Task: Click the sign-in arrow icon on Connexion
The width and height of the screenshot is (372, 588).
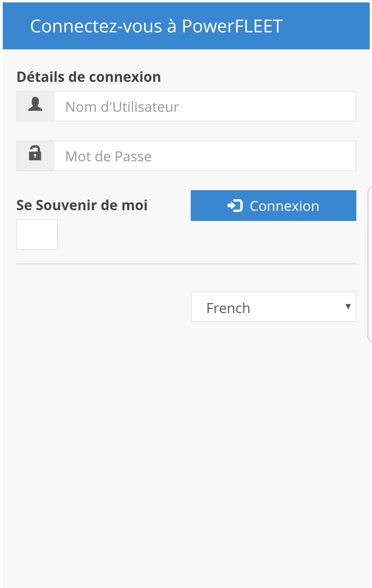Action: (x=235, y=206)
